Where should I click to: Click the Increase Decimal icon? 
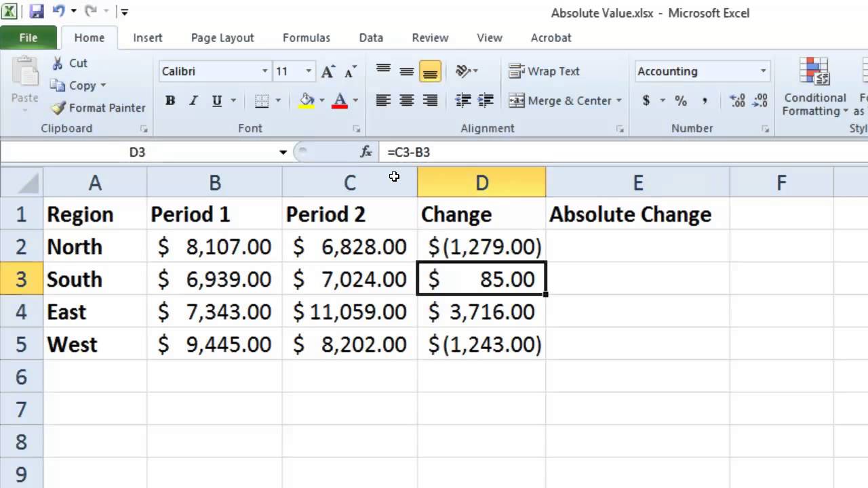(x=737, y=101)
